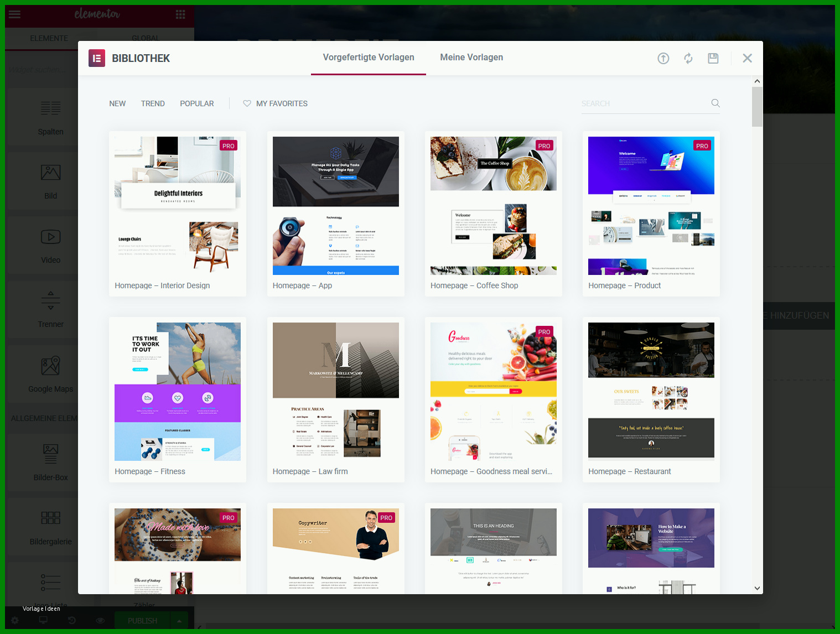
Task: Click the import template upload icon
Action: [663, 58]
